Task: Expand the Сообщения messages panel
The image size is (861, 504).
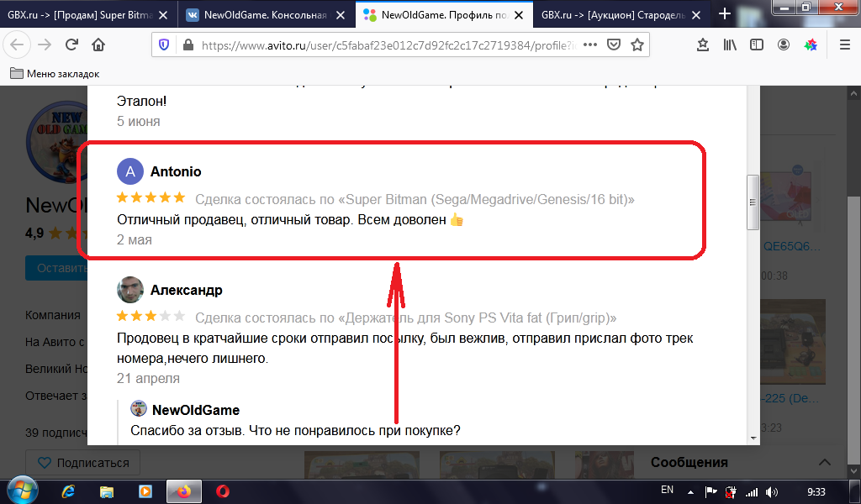Action: click(825, 462)
